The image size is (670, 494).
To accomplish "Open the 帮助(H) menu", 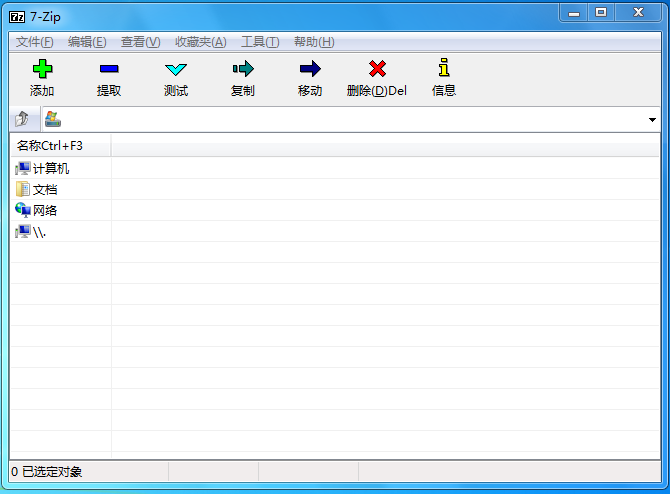I will pyautogui.click(x=314, y=42).
